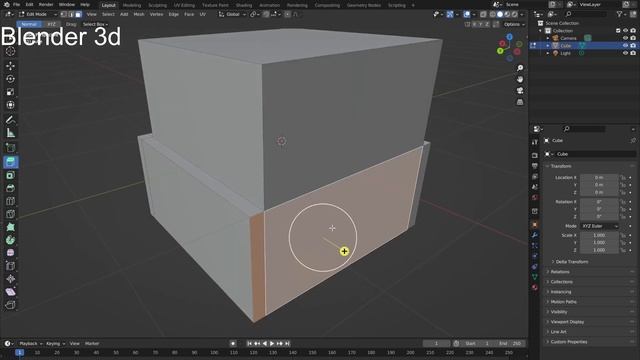The height and width of the screenshot is (360, 640).
Task: Open the Material properties tab icon
Action: (535, 287)
